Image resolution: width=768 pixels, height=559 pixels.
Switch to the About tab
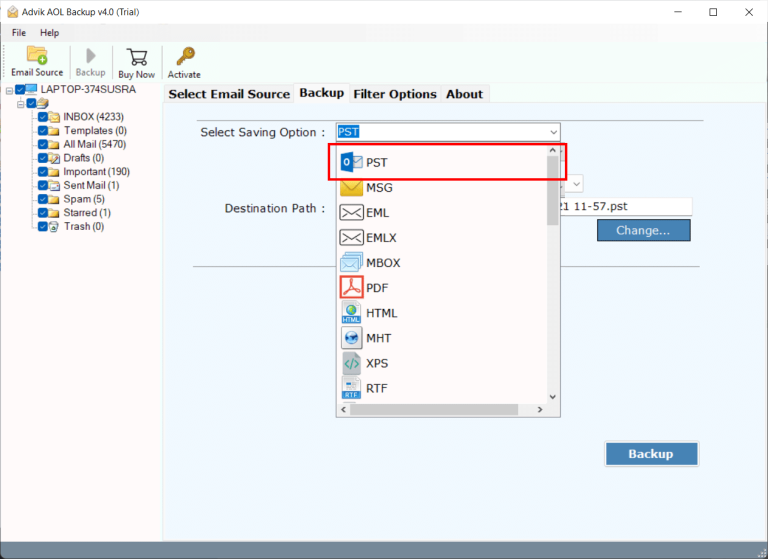click(464, 94)
